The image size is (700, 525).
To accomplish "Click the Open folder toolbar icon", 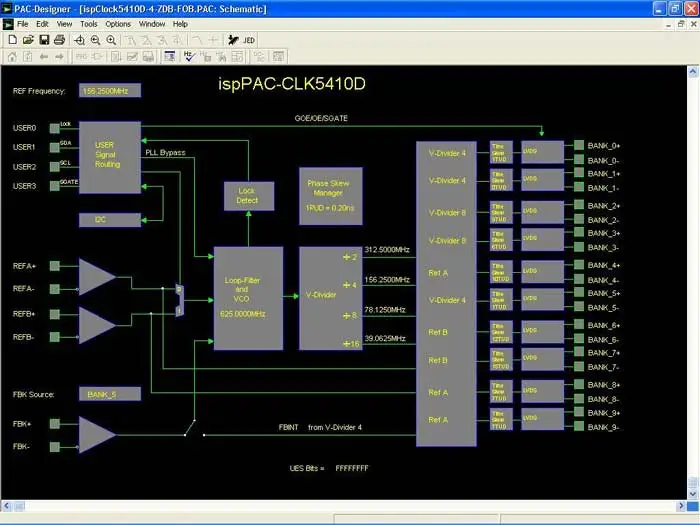I will 27,40.
